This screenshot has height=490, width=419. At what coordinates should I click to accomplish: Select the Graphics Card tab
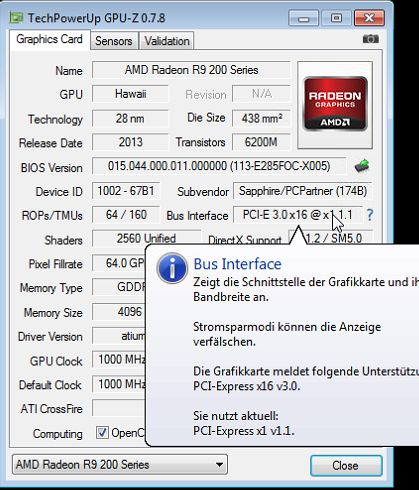click(x=50, y=40)
